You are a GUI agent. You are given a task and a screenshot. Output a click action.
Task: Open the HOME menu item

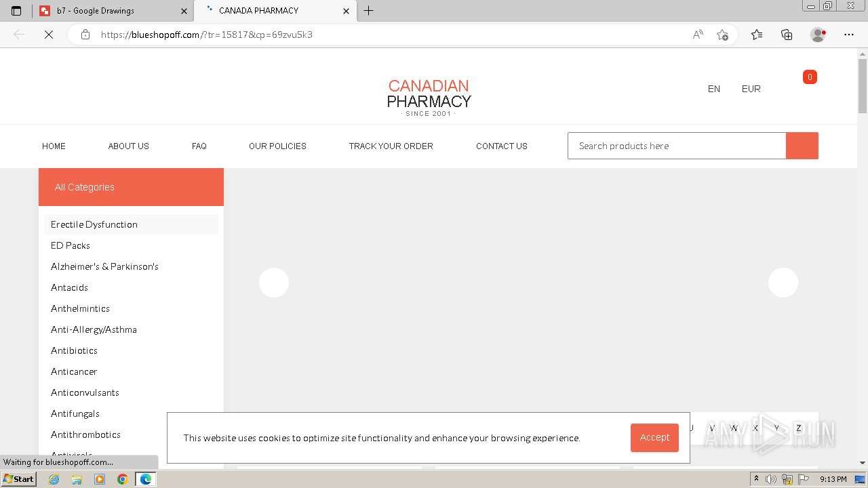tap(54, 146)
